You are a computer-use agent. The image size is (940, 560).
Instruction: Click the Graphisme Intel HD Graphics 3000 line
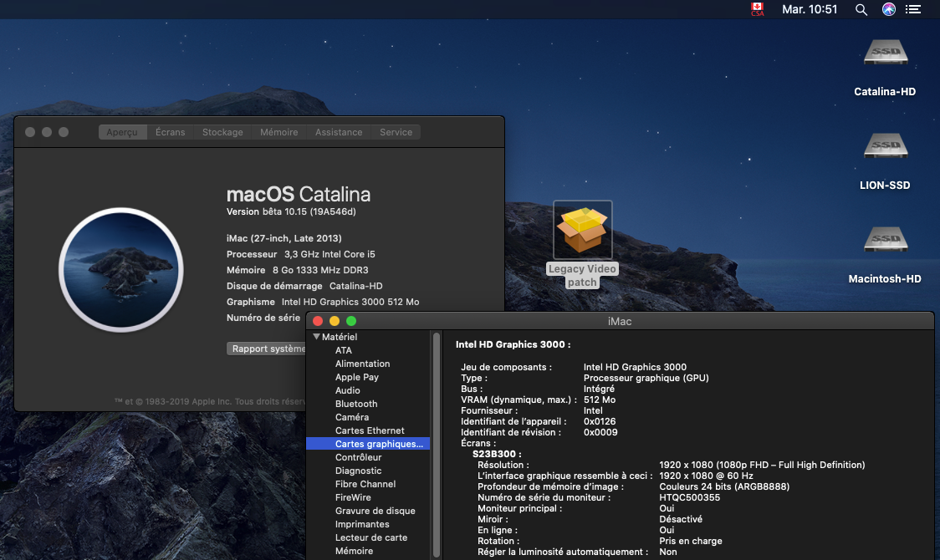(323, 302)
